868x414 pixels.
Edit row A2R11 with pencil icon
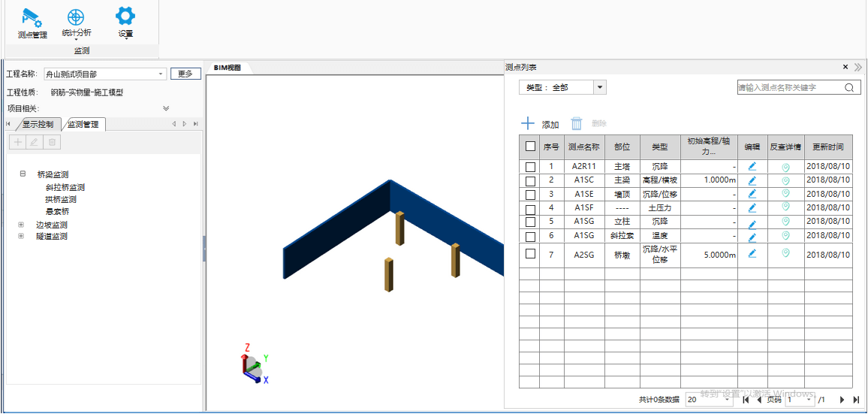pos(752,166)
